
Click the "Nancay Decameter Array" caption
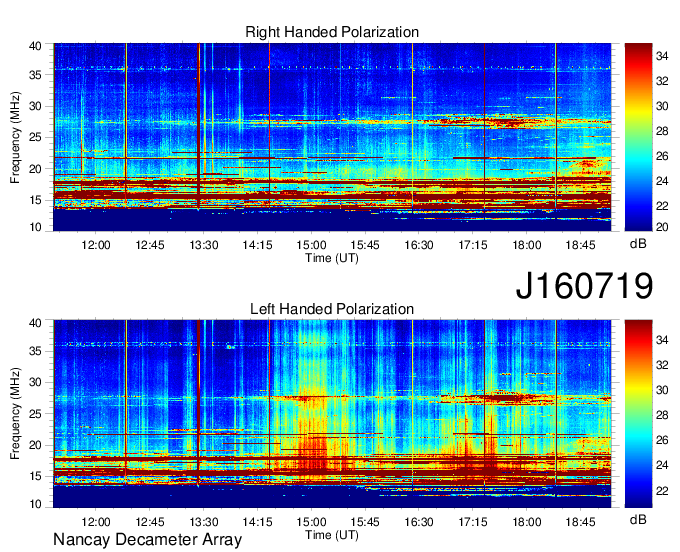(147, 540)
